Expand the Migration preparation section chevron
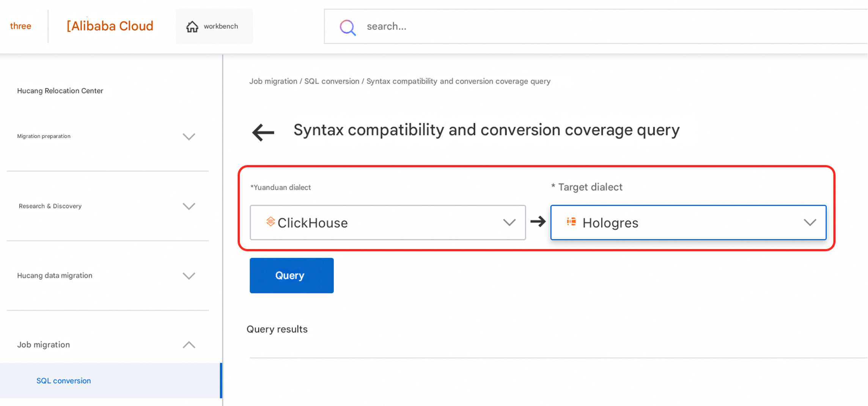Screen dimensions: 868x406 189,137
